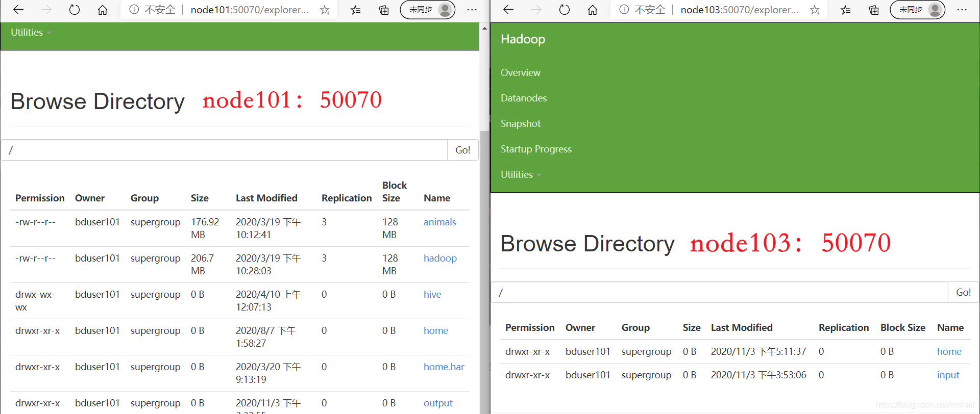This screenshot has height=414, width=980.
Task: Open collections in node101 browser window
Action: (384, 10)
